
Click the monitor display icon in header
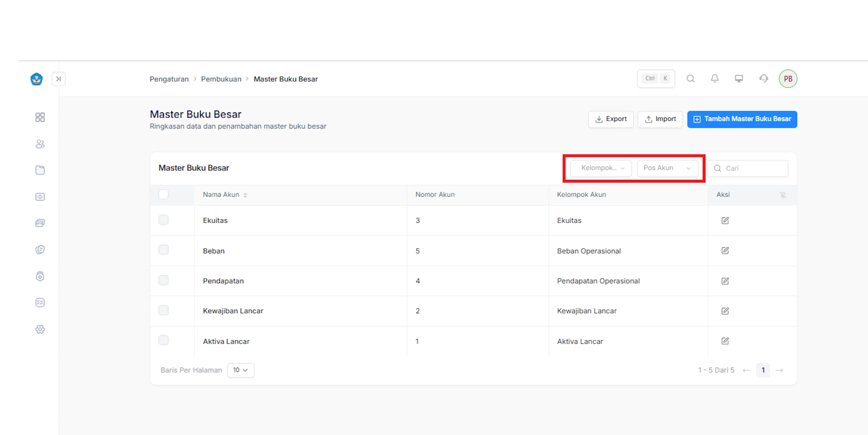coord(739,78)
